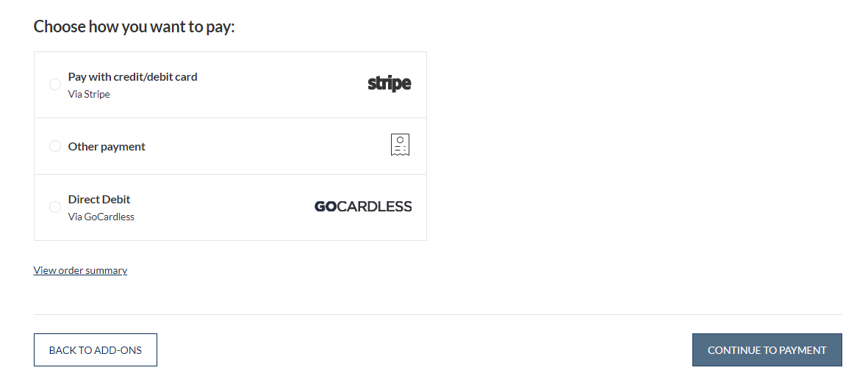868x373 pixels.
Task: Click the 'Pay with credit/debit card' label
Action: [132, 76]
